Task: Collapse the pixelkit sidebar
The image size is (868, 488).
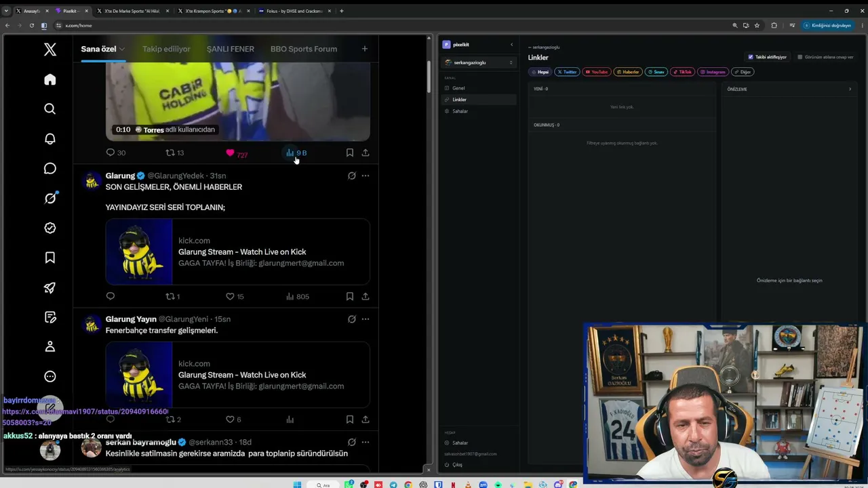Action: (x=512, y=45)
